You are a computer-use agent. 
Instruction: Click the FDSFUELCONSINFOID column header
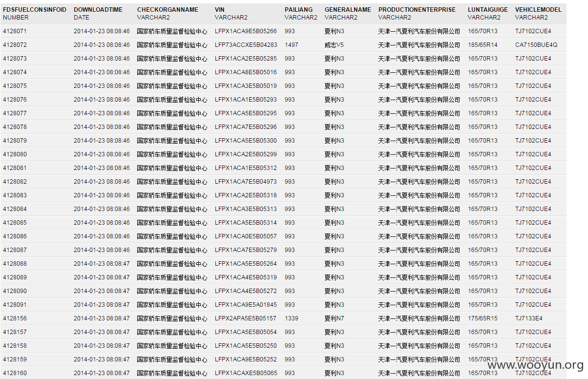(35, 10)
